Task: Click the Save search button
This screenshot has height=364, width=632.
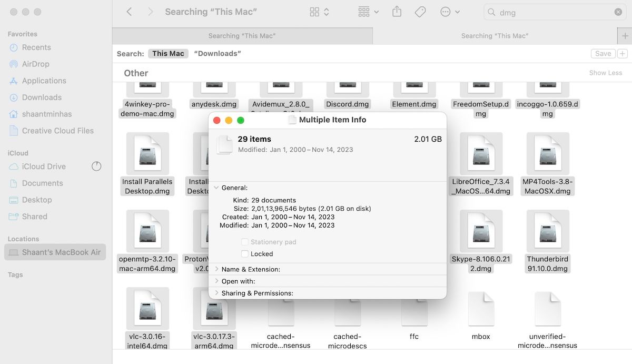Action: click(x=603, y=53)
